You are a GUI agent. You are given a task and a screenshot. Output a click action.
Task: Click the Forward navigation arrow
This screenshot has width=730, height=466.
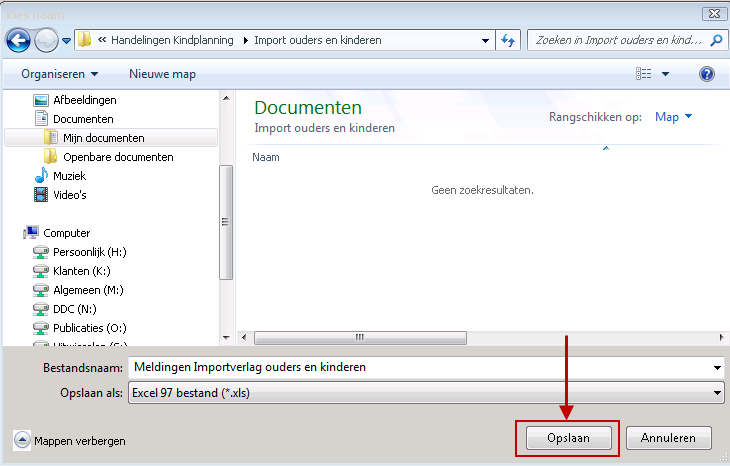[46, 41]
